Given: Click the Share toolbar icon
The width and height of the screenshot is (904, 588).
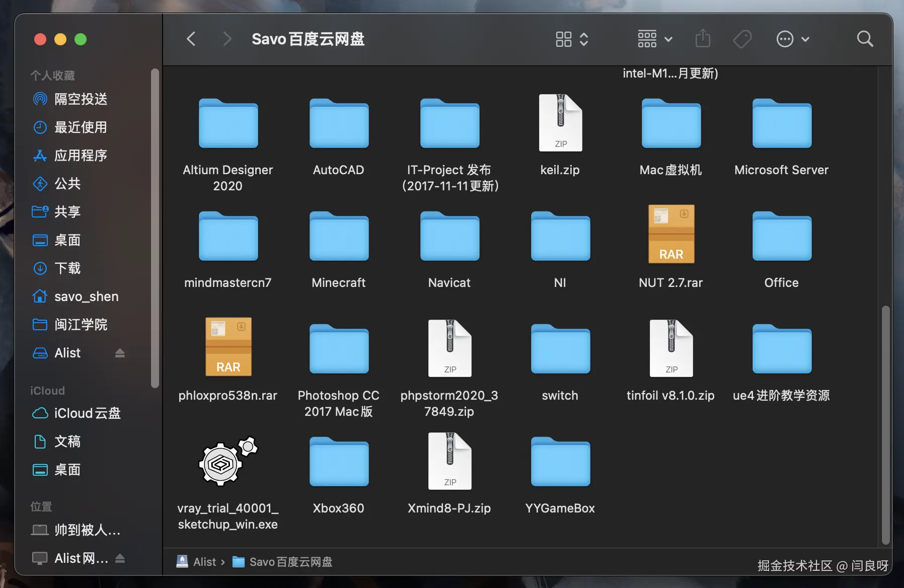Looking at the screenshot, I should tap(703, 39).
